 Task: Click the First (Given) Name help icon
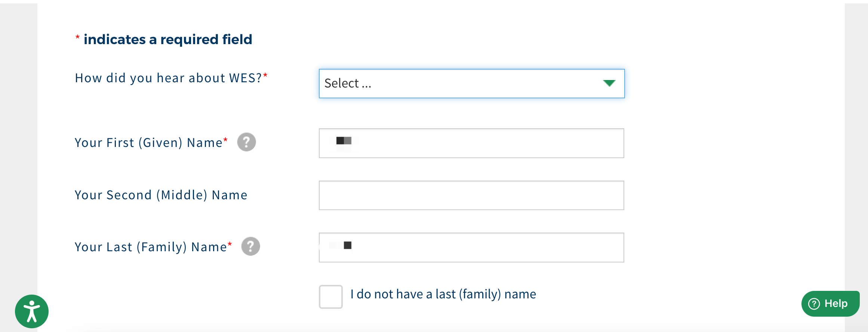246,142
